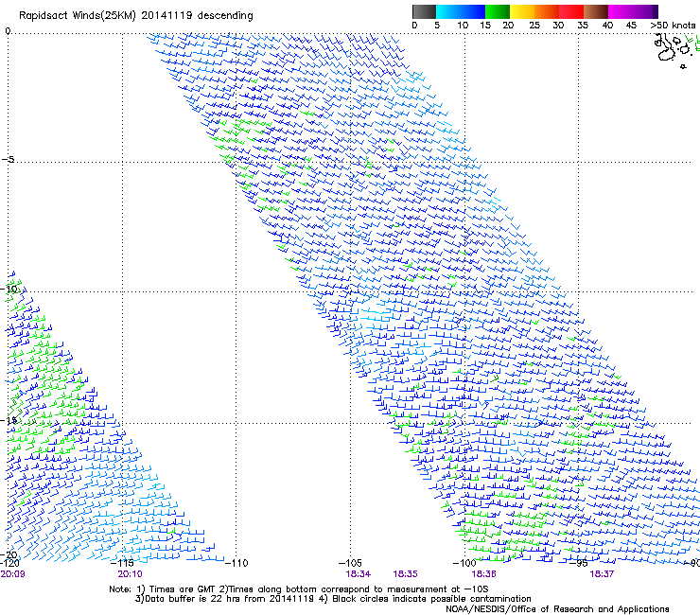Click the cyan 5-10 knots legend segment
This screenshot has width=700, height=615.
pyautogui.click(x=448, y=11)
